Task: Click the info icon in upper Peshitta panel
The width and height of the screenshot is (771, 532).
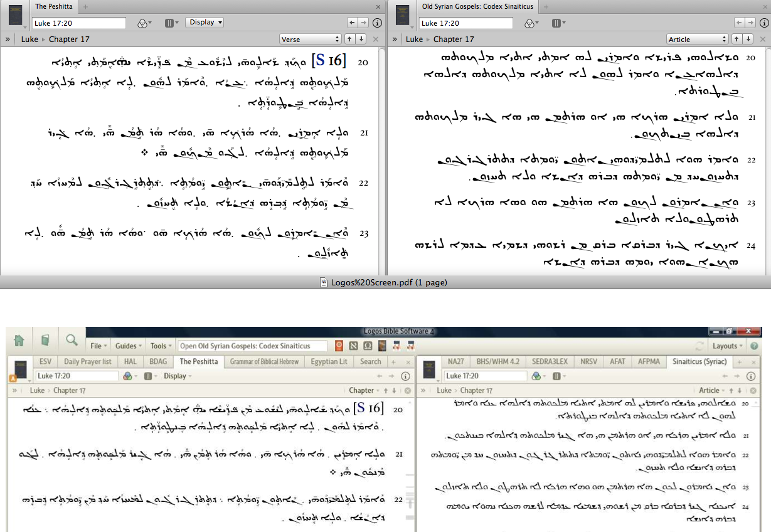Action: (x=377, y=23)
